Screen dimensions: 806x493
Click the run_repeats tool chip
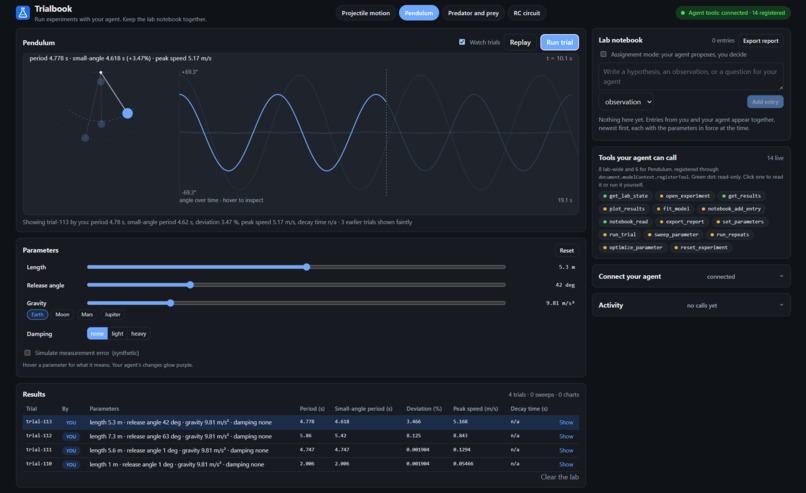(x=729, y=234)
